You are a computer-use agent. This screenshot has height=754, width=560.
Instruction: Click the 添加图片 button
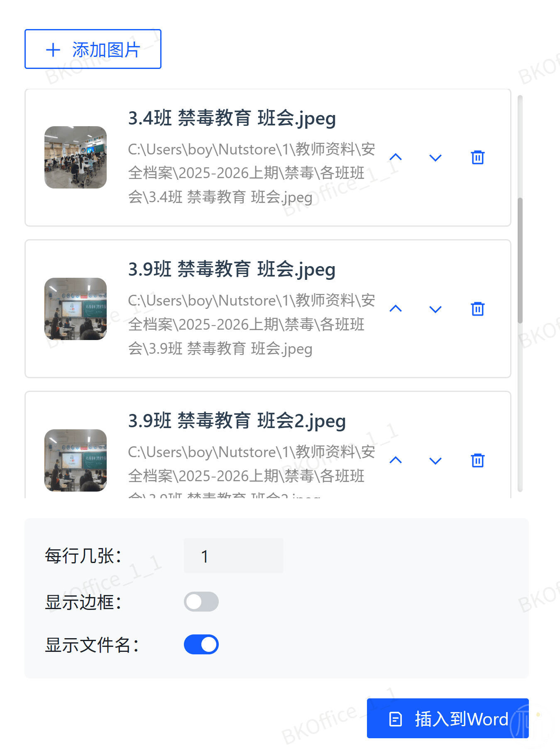coord(93,49)
